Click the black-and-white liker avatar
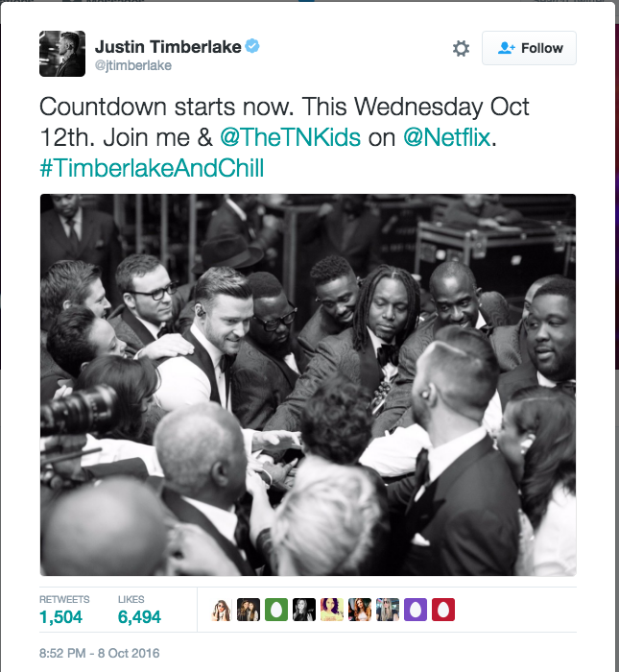This screenshot has height=672, width=619. coord(304,610)
